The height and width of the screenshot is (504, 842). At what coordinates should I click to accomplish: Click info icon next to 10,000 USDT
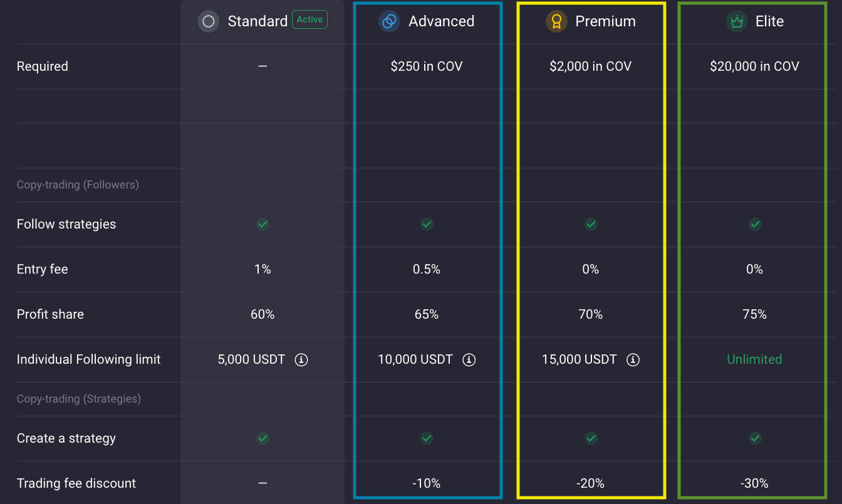click(x=469, y=360)
